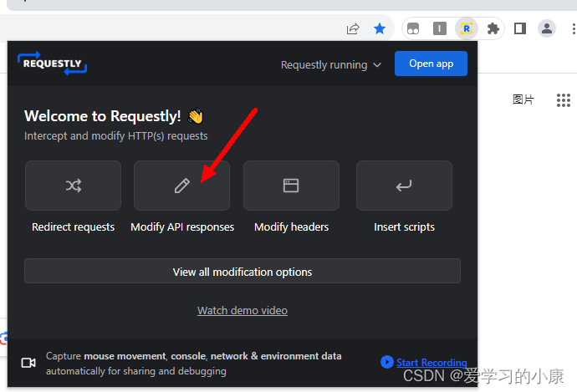Click the Insert scripts label
This screenshot has height=392, width=577.
point(404,227)
